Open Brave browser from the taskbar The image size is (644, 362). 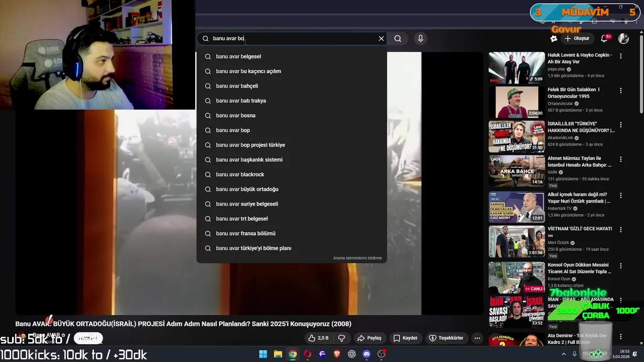click(337, 354)
